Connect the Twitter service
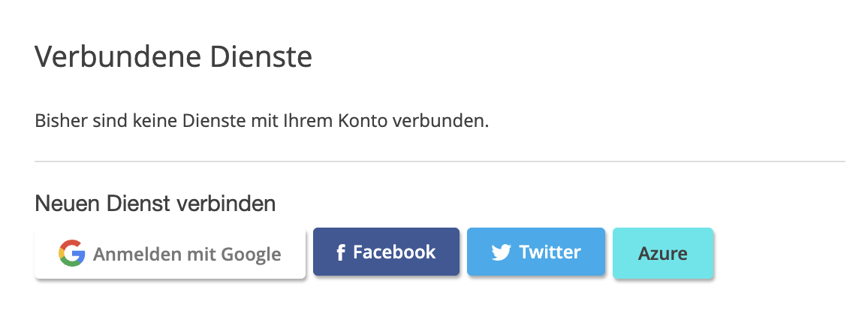Viewport: 868px width, 323px height. click(536, 252)
